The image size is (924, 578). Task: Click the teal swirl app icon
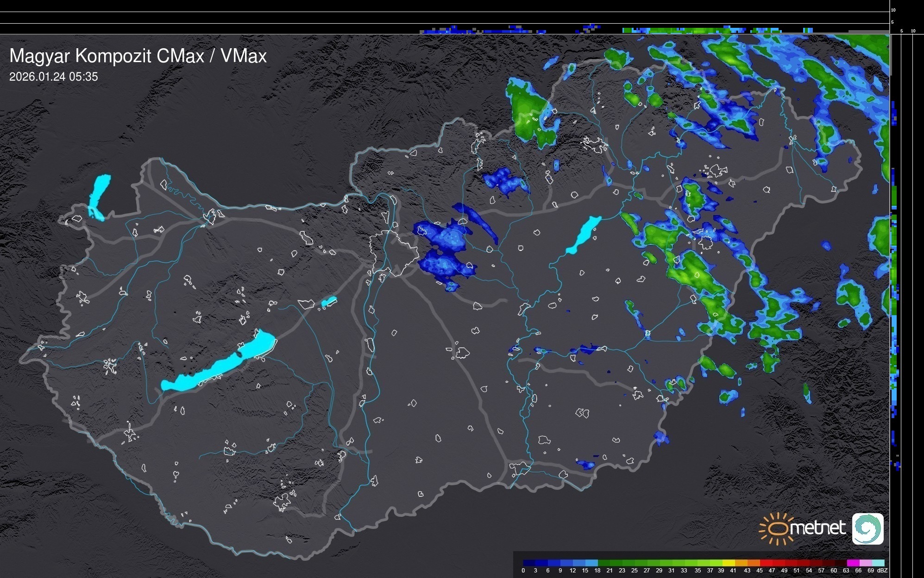[x=867, y=528]
